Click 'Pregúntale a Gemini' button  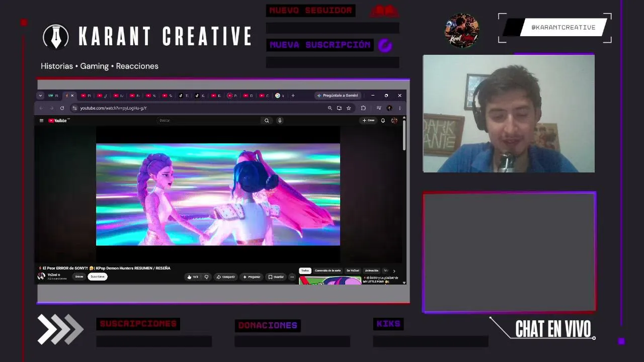pyautogui.click(x=337, y=96)
